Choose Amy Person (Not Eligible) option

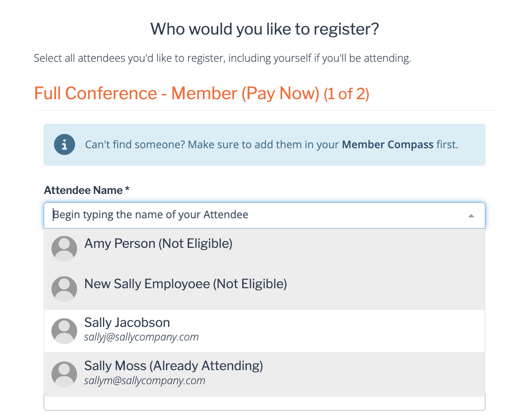point(265,249)
